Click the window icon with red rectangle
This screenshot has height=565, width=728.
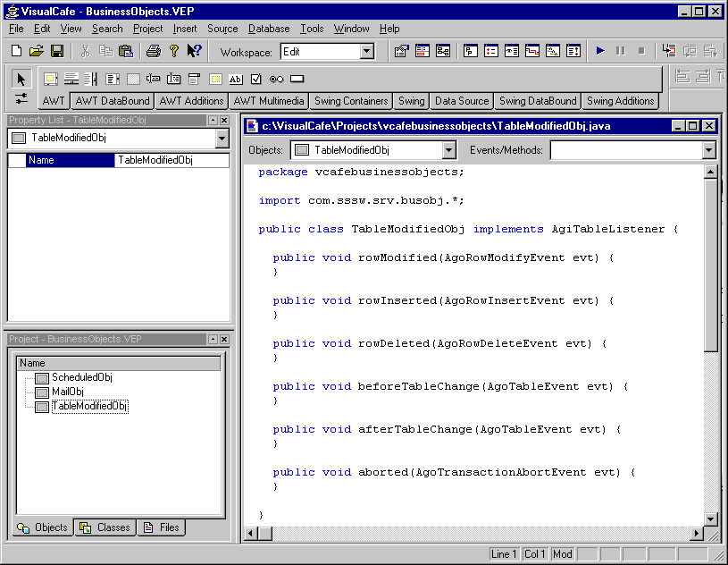[422, 51]
